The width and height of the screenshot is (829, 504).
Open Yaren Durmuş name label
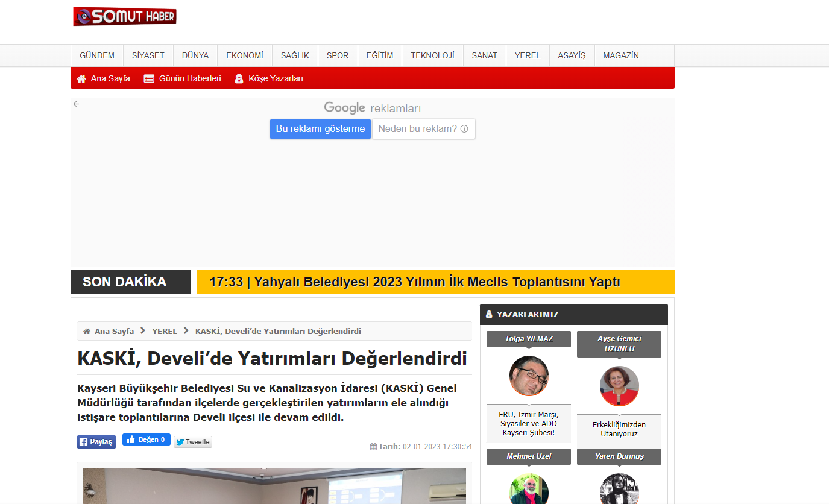click(619, 456)
